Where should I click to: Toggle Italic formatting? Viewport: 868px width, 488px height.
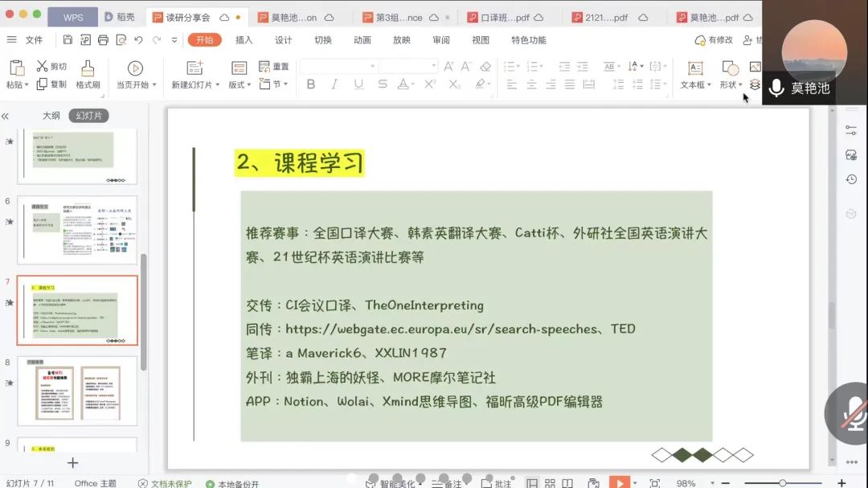click(334, 84)
